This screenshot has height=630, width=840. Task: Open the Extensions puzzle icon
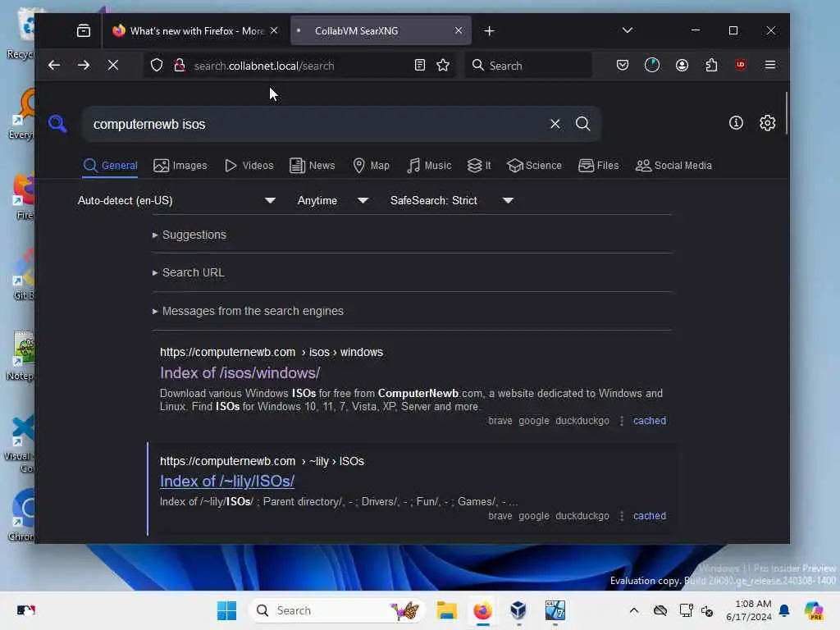[711, 66]
